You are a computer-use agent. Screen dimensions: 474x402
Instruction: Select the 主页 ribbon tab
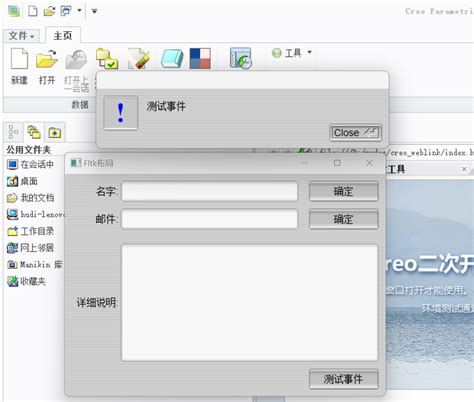pos(63,35)
